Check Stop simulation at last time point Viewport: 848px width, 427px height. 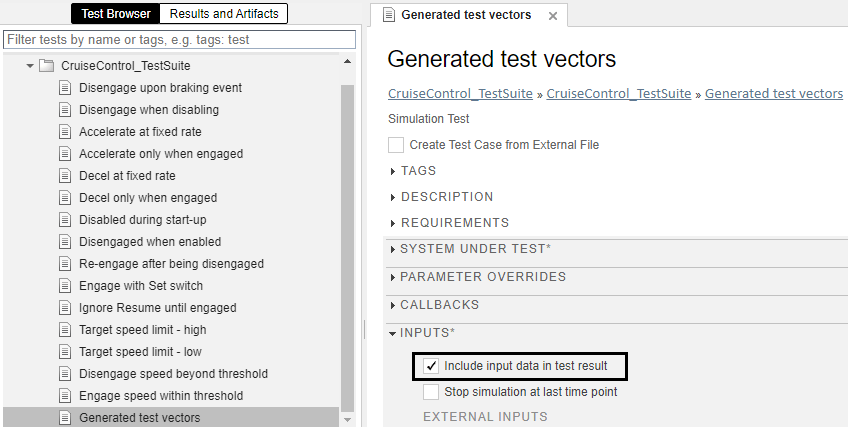[x=431, y=392]
